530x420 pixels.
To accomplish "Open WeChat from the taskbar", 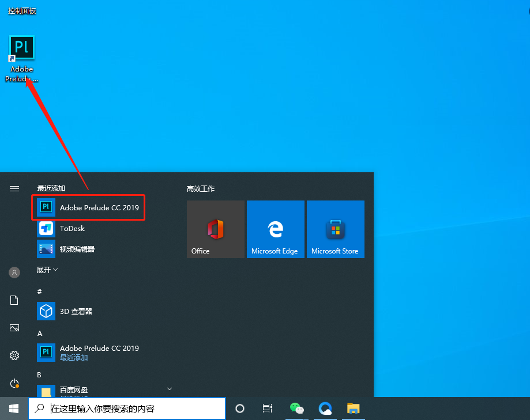I will (x=297, y=408).
